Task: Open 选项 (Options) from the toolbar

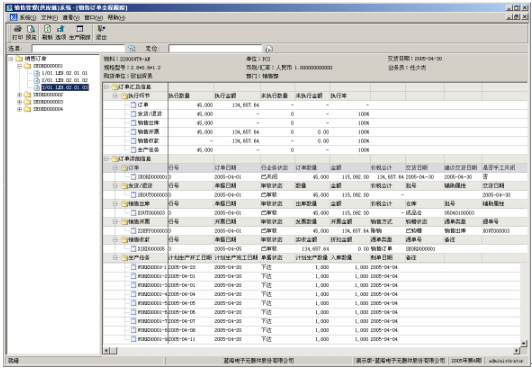Action: coord(60,33)
